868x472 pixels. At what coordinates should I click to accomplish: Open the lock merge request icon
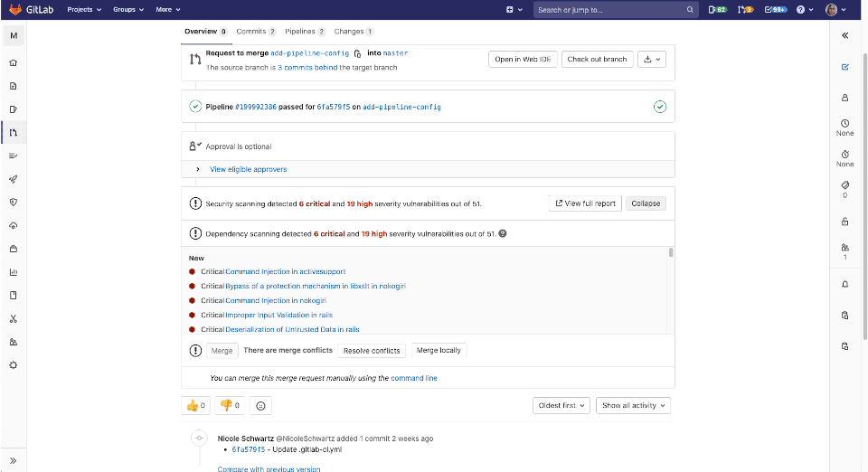coord(844,222)
